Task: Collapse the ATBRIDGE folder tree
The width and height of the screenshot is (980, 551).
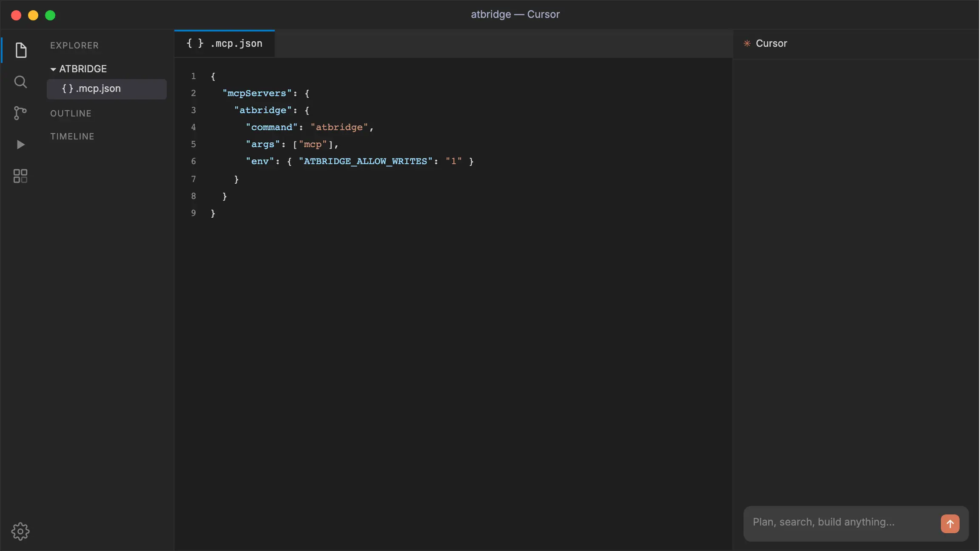Action: click(x=53, y=69)
